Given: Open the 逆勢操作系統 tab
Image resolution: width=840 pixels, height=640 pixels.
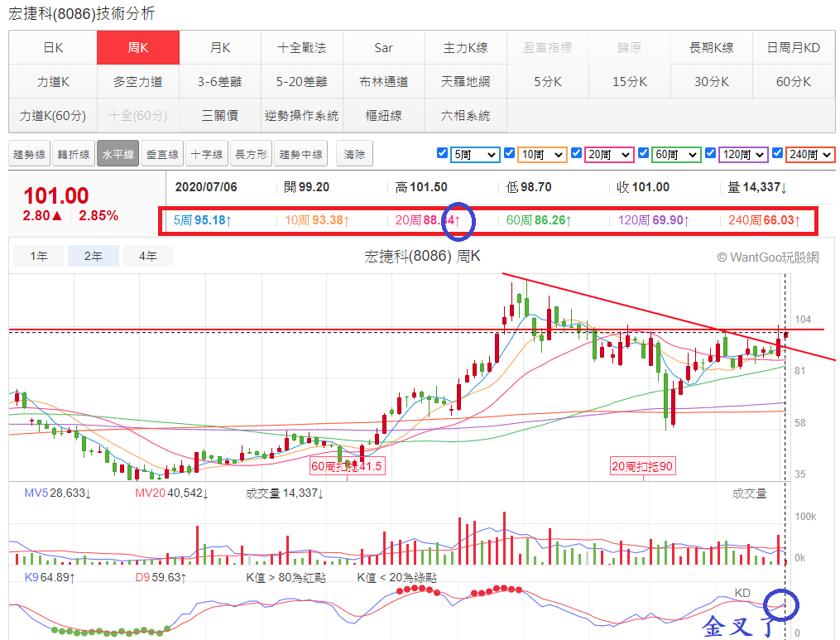Looking at the screenshot, I should [x=302, y=115].
